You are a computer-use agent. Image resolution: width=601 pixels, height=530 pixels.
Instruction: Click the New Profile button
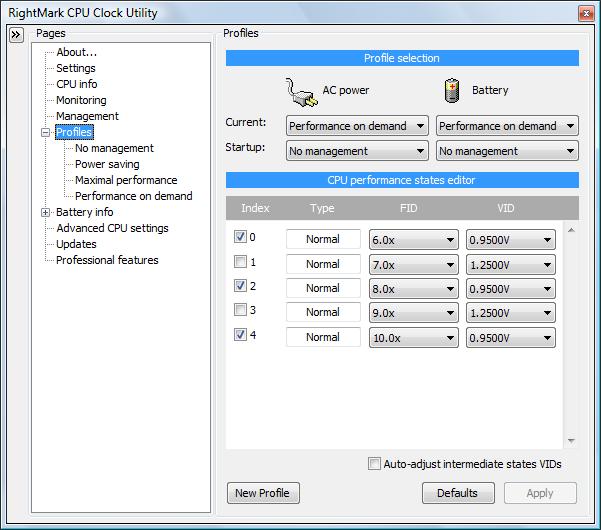(x=263, y=493)
